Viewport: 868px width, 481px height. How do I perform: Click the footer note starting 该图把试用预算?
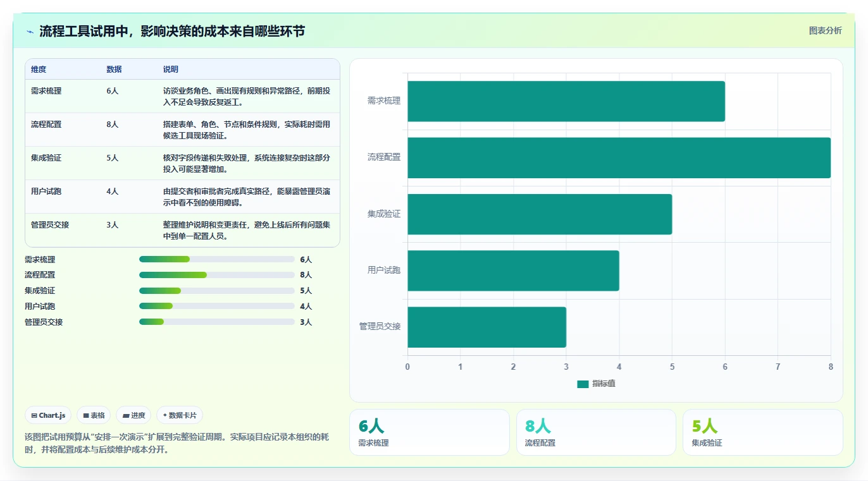point(177,443)
